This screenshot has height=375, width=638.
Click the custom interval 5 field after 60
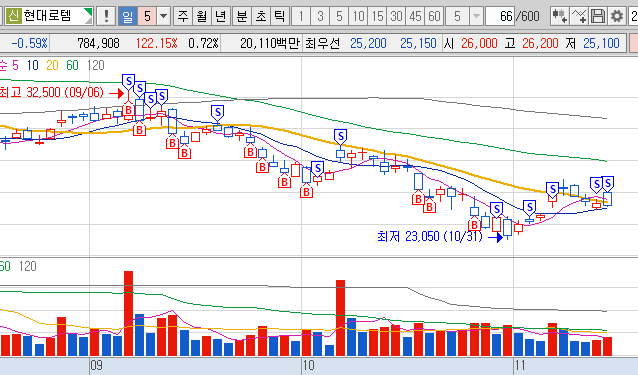[x=457, y=16]
